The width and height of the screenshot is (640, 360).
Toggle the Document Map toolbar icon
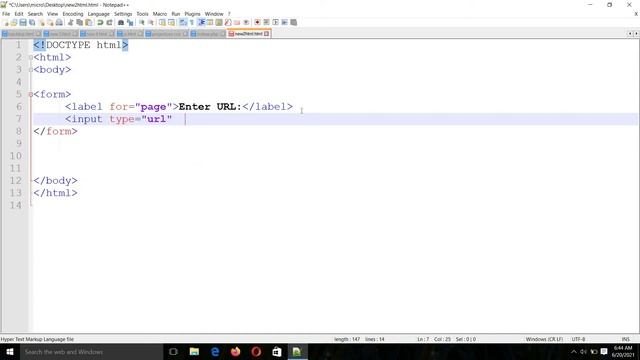click(219, 22)
